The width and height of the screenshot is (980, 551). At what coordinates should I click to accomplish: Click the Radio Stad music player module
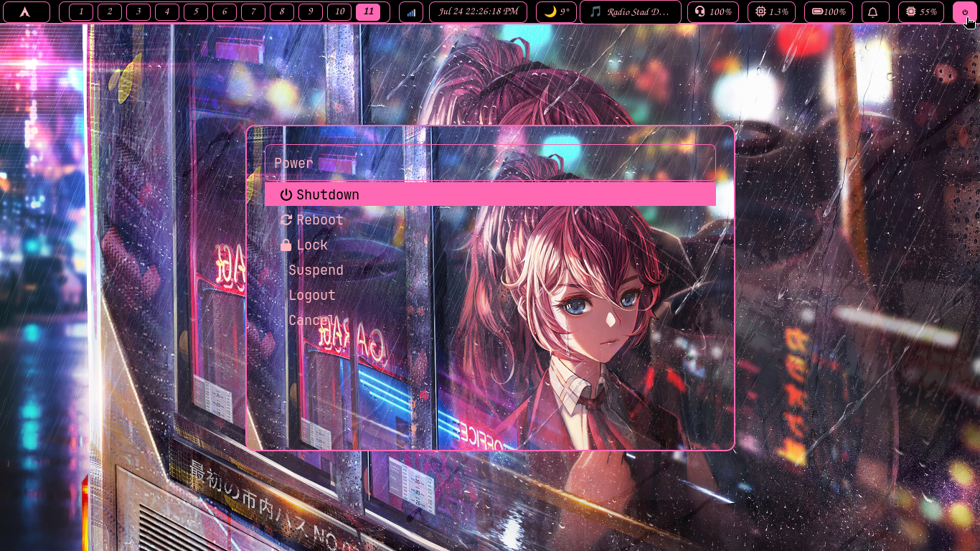tap(630, 12)
